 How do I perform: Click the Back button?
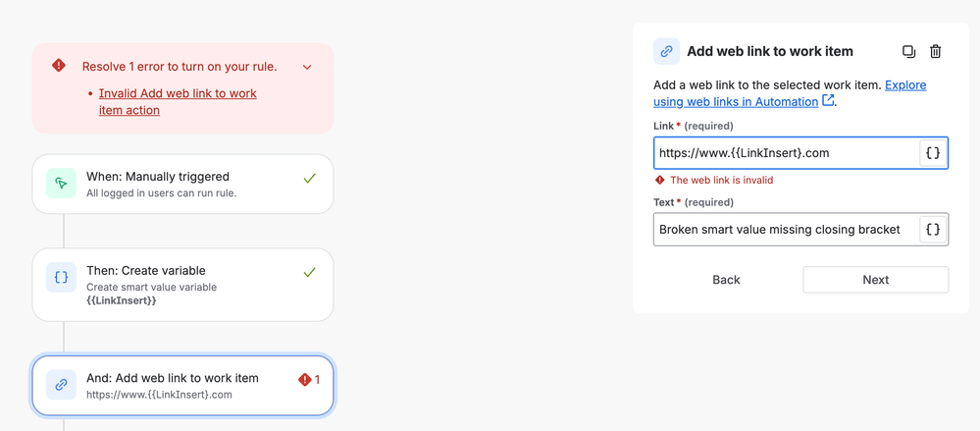point(726,280)
